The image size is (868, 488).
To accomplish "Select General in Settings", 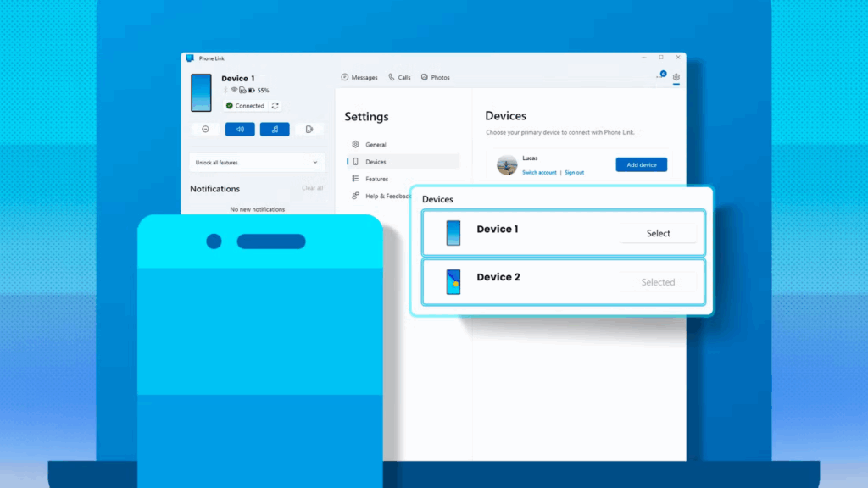I will point(403,144).
